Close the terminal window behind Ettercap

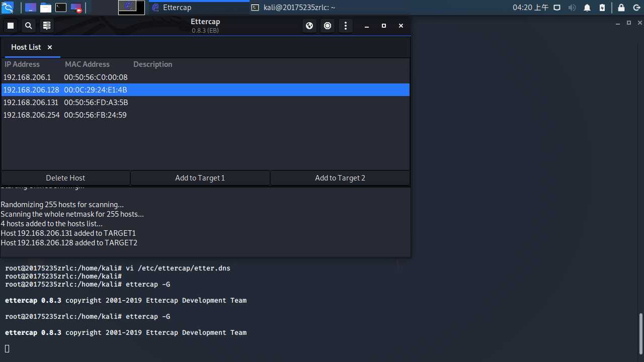pyautogui.click(x=640, y=23)
